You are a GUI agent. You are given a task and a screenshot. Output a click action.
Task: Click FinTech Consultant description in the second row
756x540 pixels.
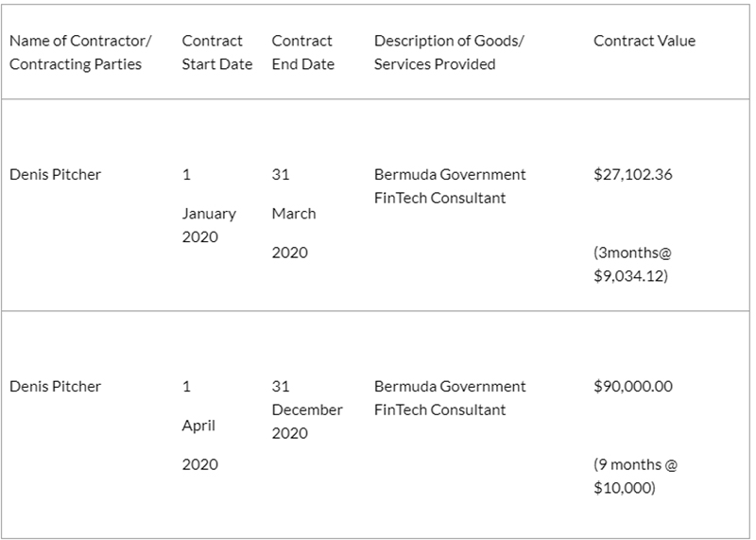pyautogui.click(x=439, y=410)
